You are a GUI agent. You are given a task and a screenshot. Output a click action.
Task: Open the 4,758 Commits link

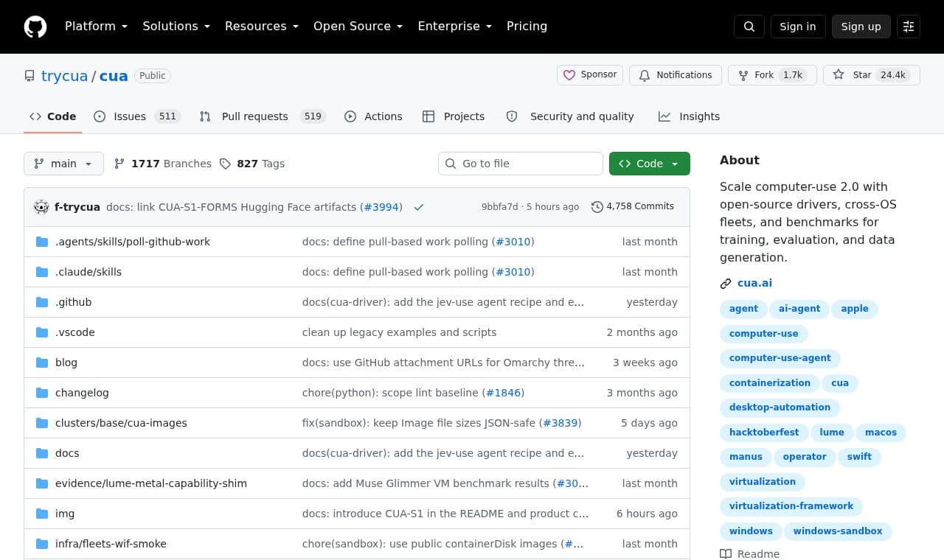(633, 207)
